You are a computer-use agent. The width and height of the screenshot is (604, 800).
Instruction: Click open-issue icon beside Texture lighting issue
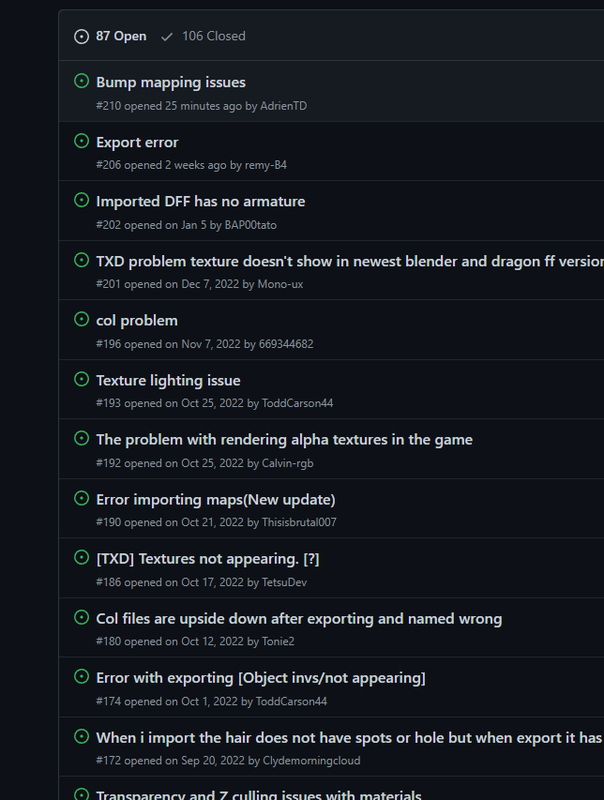coord(82,379)
